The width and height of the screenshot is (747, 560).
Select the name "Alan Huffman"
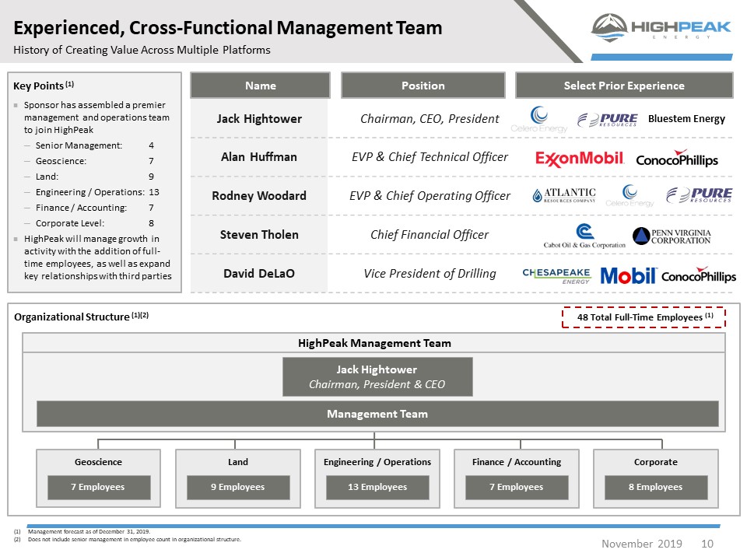tap(259, 156)
